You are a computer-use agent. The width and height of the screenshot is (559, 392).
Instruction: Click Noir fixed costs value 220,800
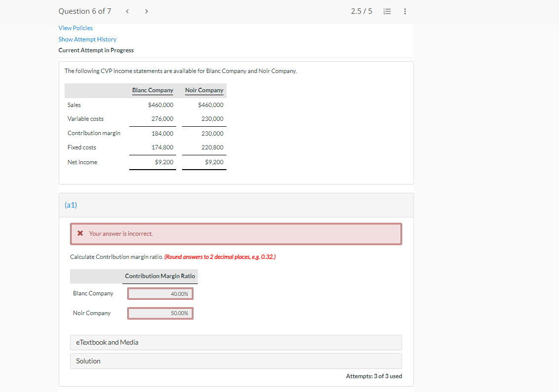[x=212, y=147]
